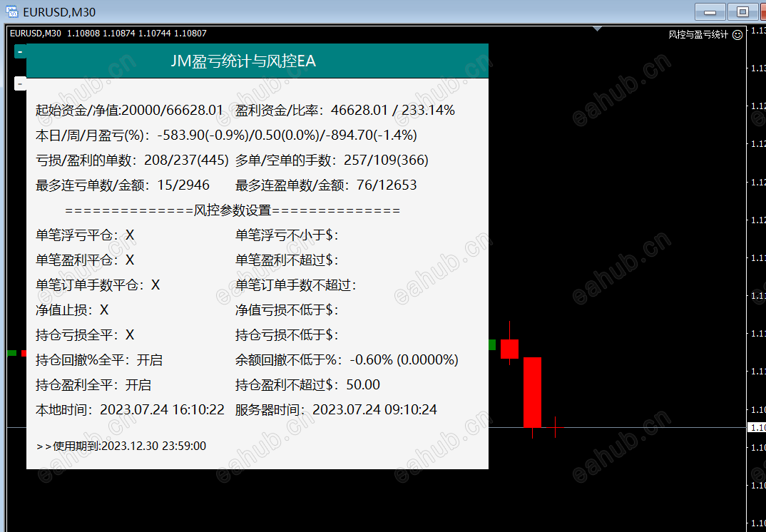This screenshot has width=766, height=532.
Task: Click the EURUSD,M30 OHLC quote line at the chart top
Action: pyautogui.click(x=108, y=34)
